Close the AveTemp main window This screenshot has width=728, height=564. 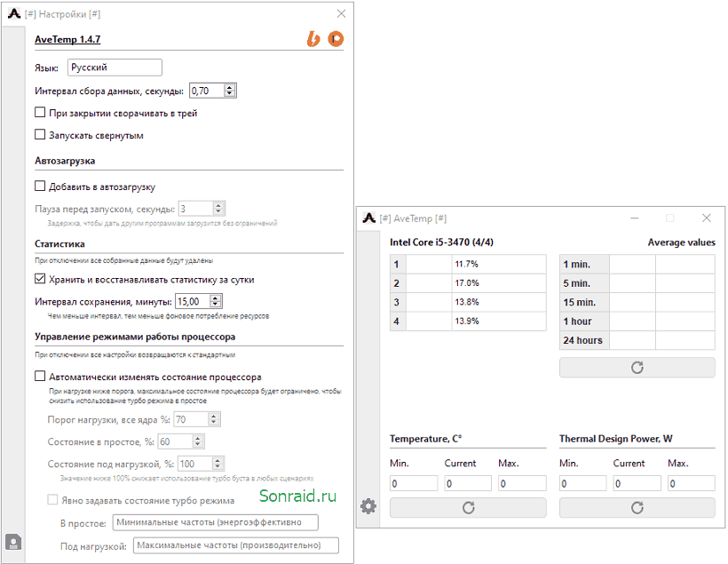click(x=706, y=218)
